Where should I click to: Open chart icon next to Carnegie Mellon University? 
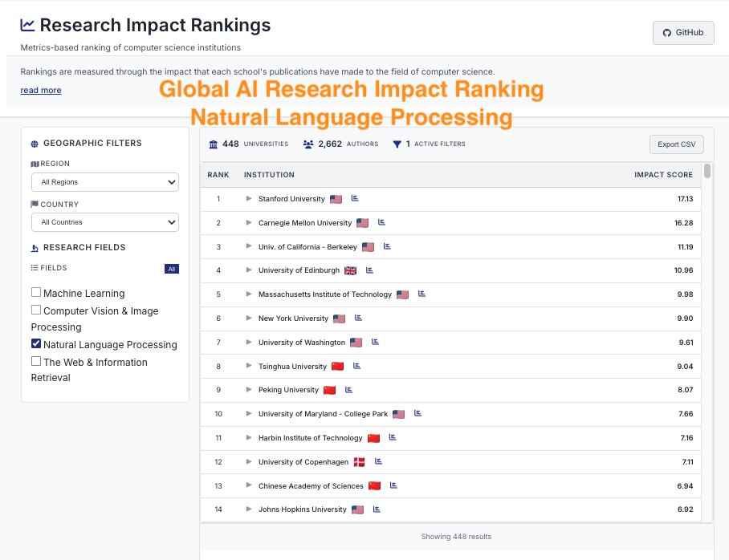(x=381, y=222)
